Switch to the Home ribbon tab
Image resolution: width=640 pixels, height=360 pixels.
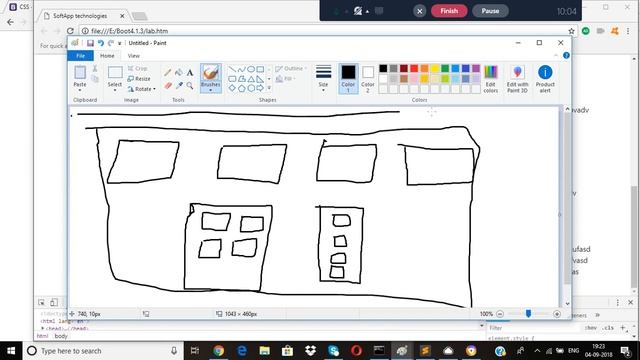point(107,56)
